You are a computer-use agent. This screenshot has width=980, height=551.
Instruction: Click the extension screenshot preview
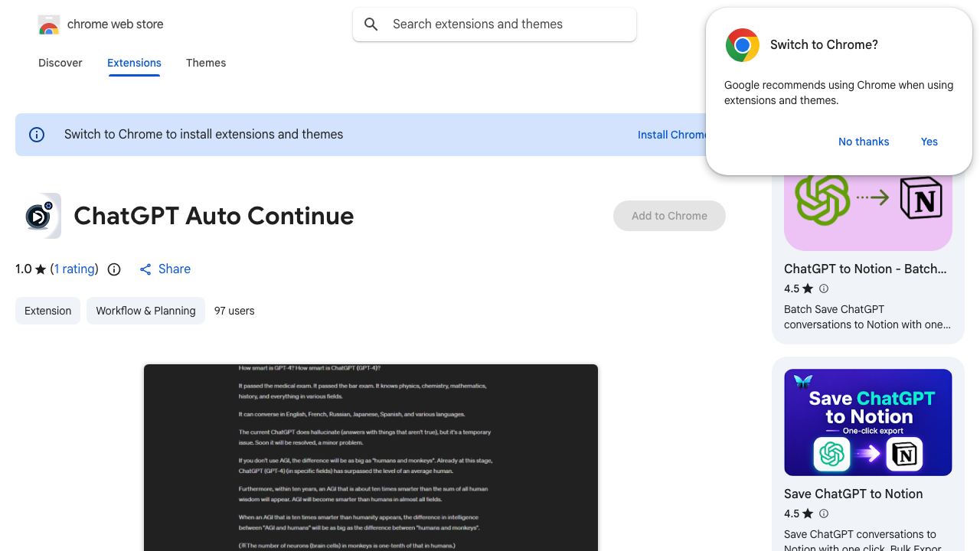pos(371,458)
